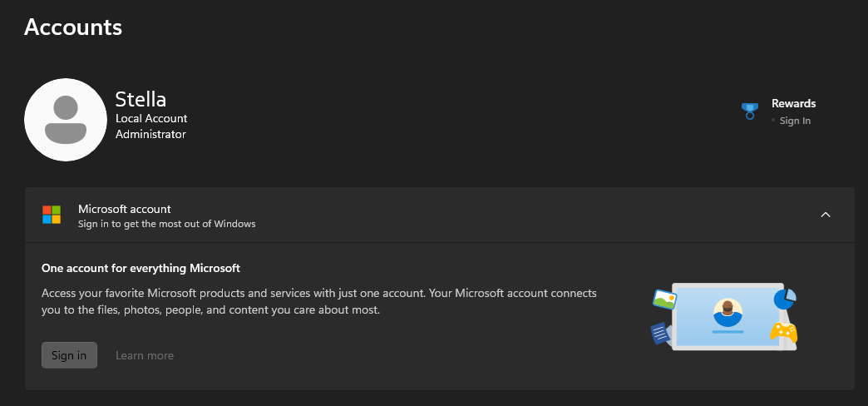Collapse the Microsoft account section chevron

click(x=826, y=215)
